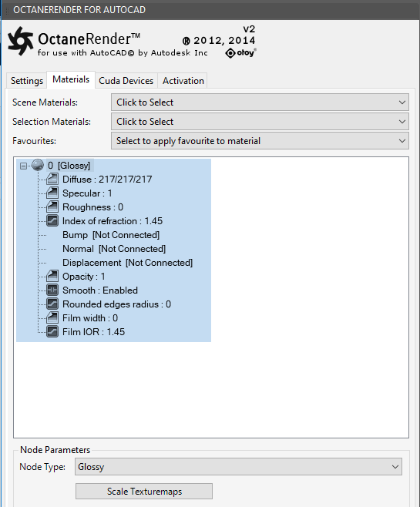Viewport: 420px width, 507px height.
Task: Open the Node Type Glossy dropdown
Action: pos(239,467)
